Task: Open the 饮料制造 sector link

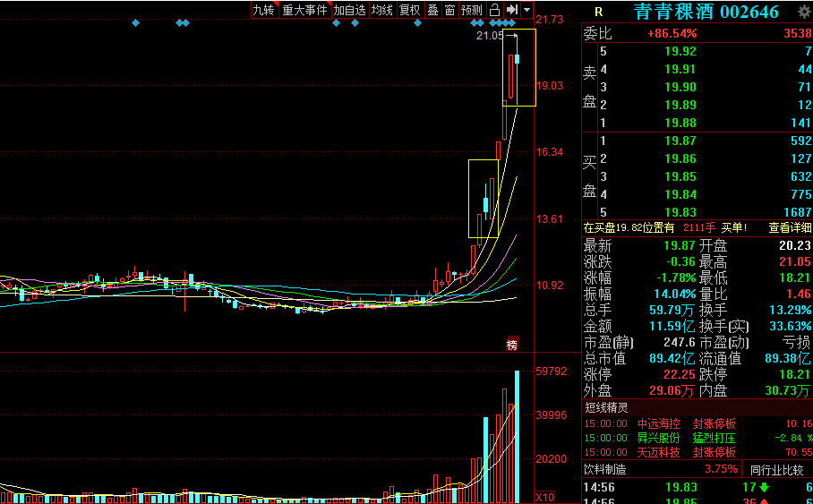Action: [604, 469]
